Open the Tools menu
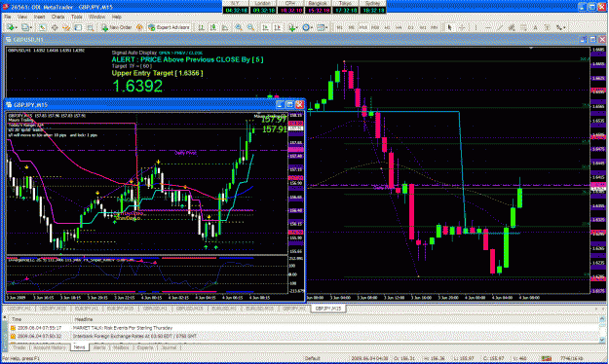Screen dimensions: 609x364 77,17
